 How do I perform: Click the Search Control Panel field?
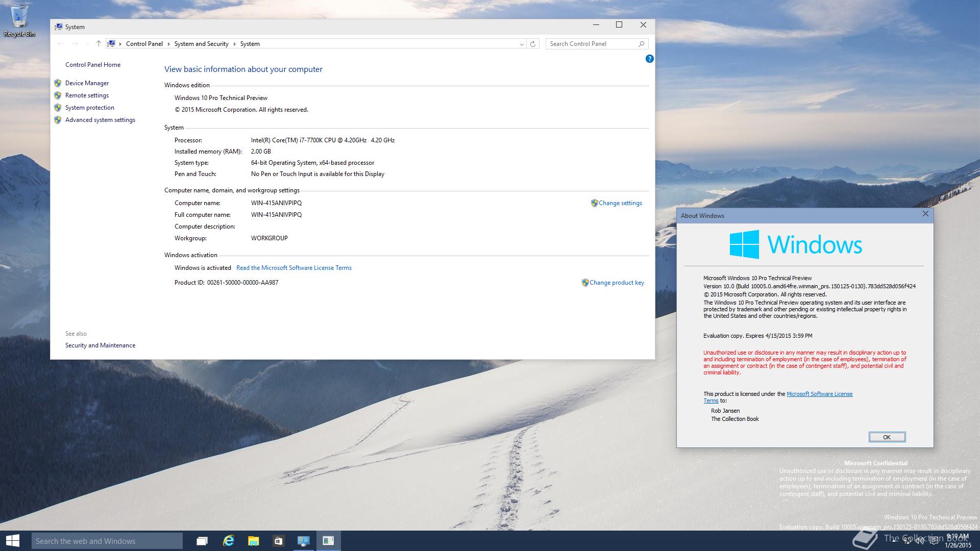[592, 44]
